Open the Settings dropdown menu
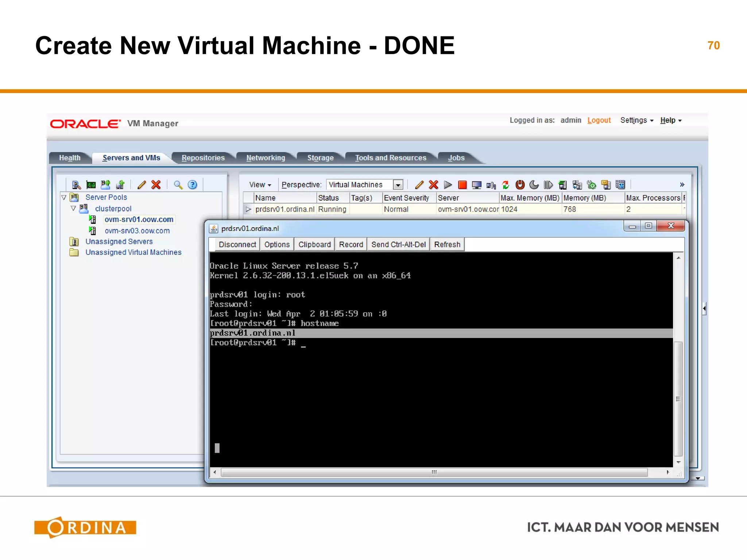The image size is (747, 560). click(x=637, y=120)
